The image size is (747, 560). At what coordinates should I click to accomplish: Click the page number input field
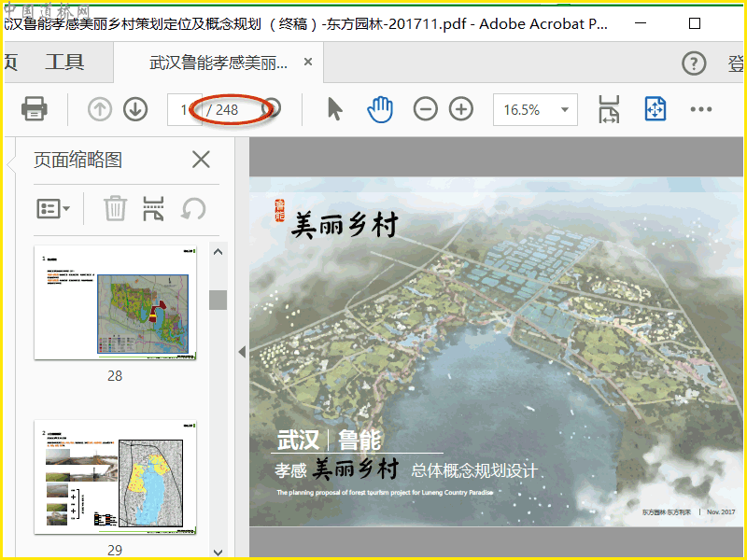pos(185,109)
